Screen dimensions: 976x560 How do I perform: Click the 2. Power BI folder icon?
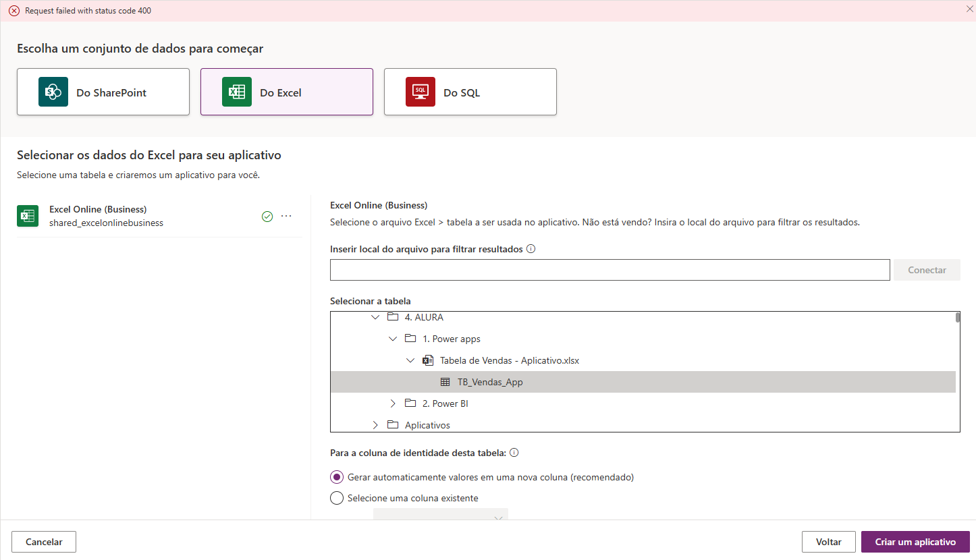(x=410, y=403)
